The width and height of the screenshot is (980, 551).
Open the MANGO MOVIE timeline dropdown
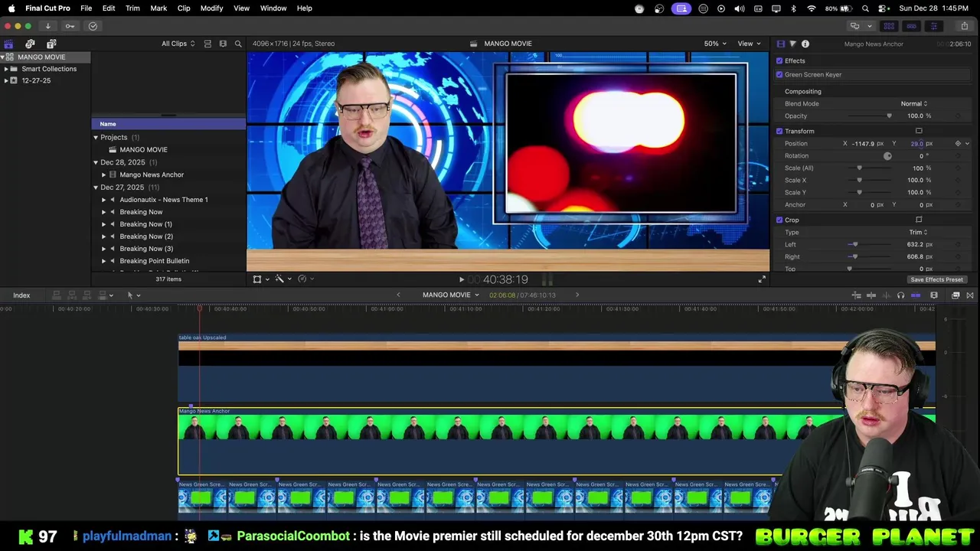(450, 295)
